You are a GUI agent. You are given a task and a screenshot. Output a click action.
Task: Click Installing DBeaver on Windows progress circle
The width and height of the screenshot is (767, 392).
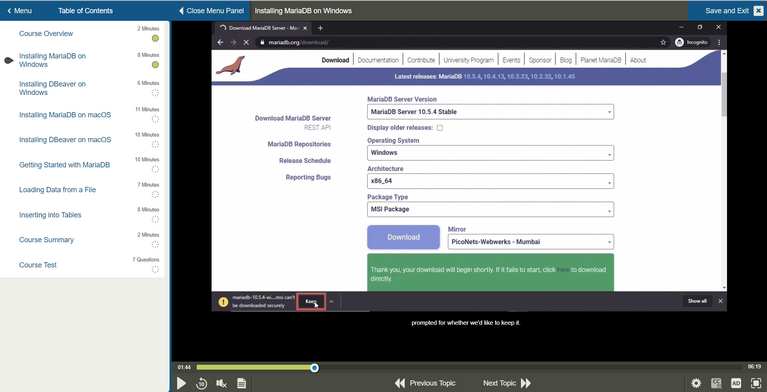click(155, 93)
